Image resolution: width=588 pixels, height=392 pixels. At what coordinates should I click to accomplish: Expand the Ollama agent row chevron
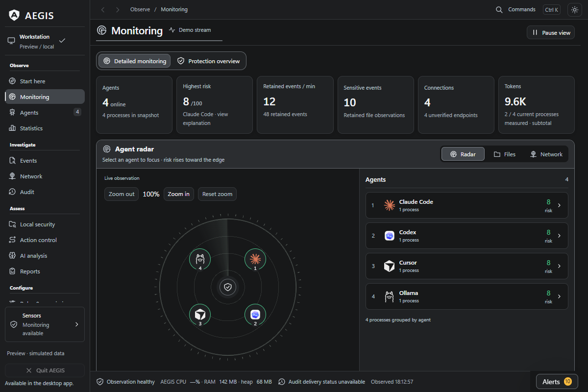point(559,296)
